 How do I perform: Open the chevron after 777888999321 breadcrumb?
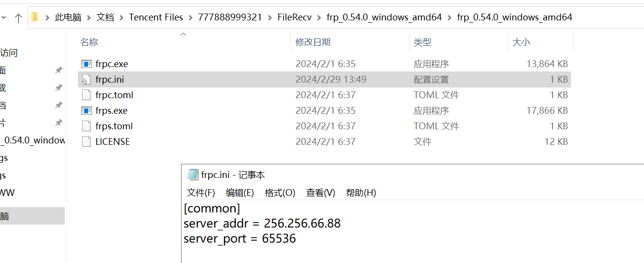click(x=270, y=18)
